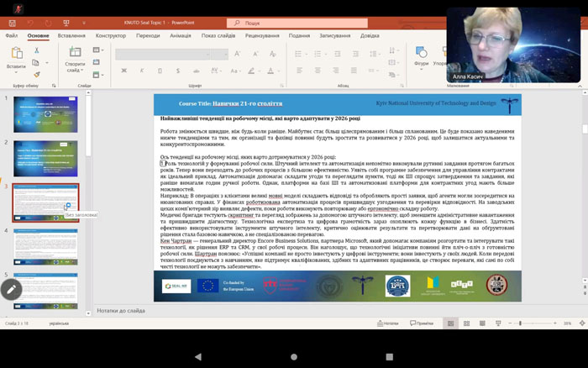This screenshot has width=588, height=368.
Task: Toggle the Notes (Нотатки) pane button
Action: coord(385,323)
